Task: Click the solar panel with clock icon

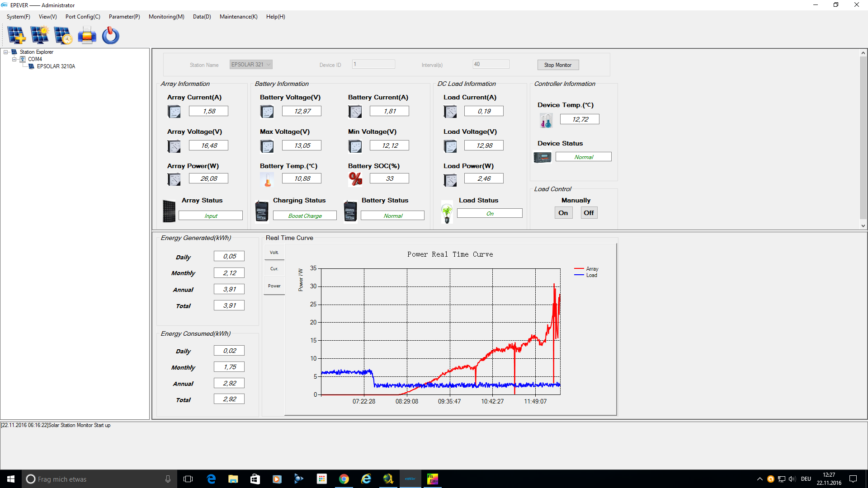Action: click(x=63, y=35)
